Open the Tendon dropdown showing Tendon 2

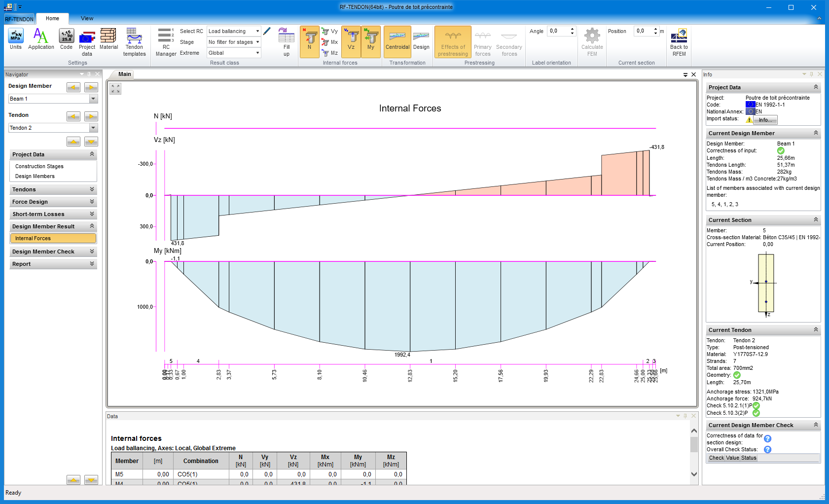pyautogui.click(x=53, y=128)
